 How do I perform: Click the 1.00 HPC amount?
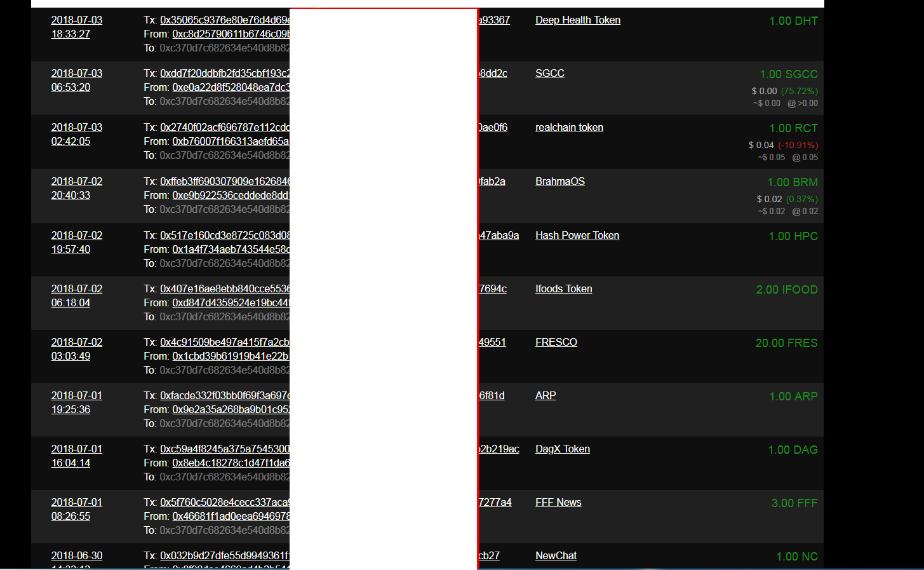pos(793,236)
